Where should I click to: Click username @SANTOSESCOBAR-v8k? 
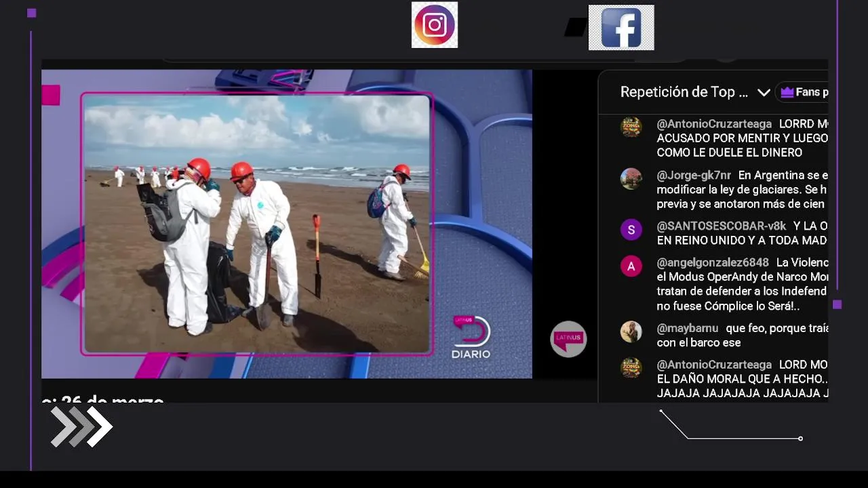click(x=722, y=226)
